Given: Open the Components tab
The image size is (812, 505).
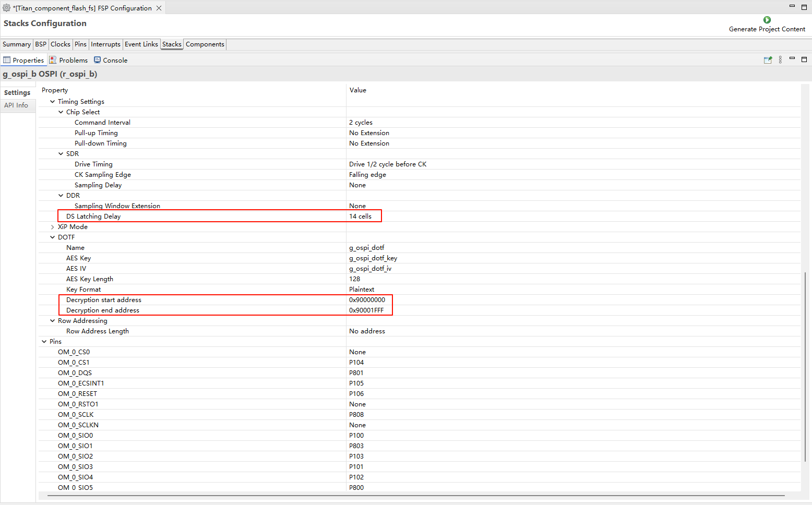Looking at the screenshot, I should tap(205, 44).
